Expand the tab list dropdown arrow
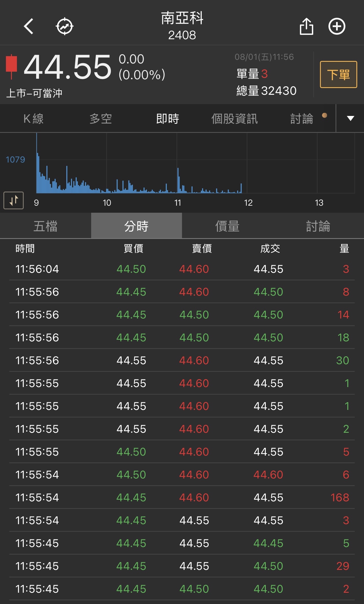 point(350,118)
